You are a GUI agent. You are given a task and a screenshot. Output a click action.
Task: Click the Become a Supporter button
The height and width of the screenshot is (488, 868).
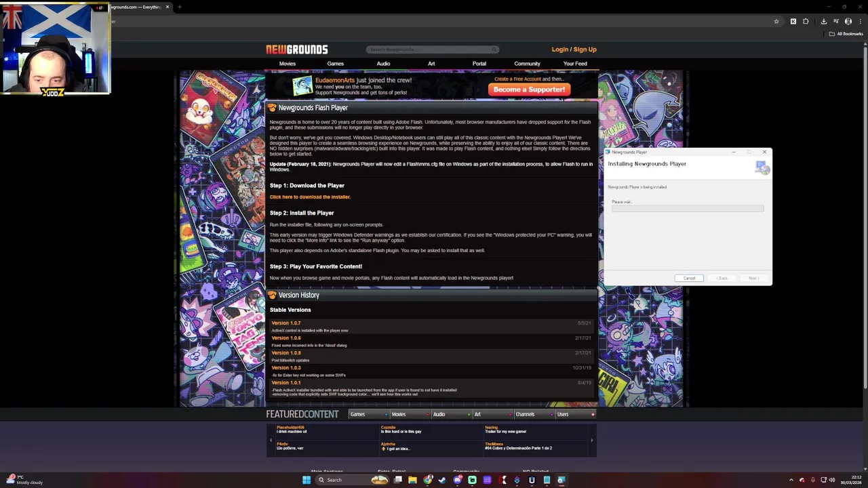click(x=529, y=89)
